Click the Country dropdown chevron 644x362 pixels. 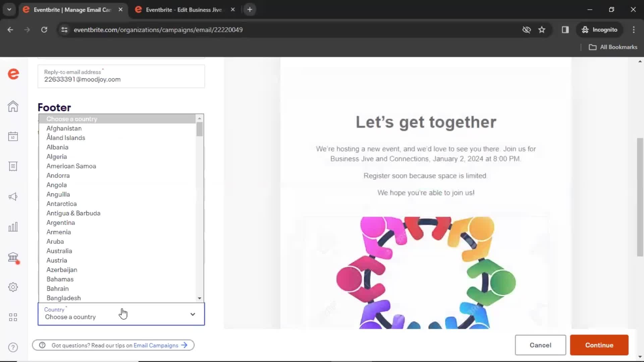click(193, 314)
